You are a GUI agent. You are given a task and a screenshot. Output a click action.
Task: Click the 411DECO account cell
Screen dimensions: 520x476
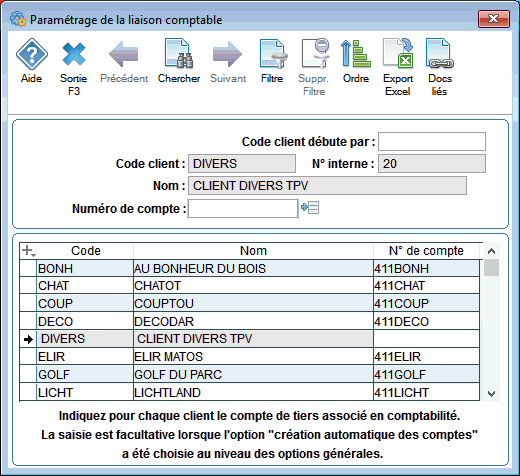point(426,321)
